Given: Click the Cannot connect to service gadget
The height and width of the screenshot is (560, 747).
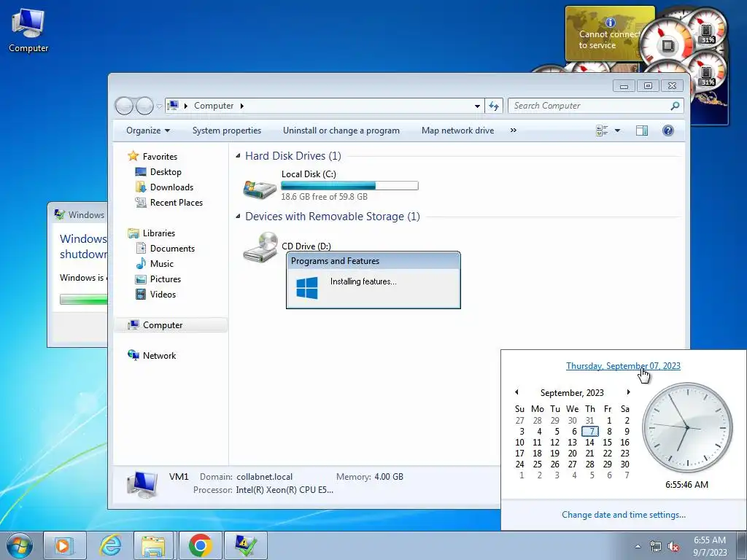Looking at the screenshot, I should 603,34.
